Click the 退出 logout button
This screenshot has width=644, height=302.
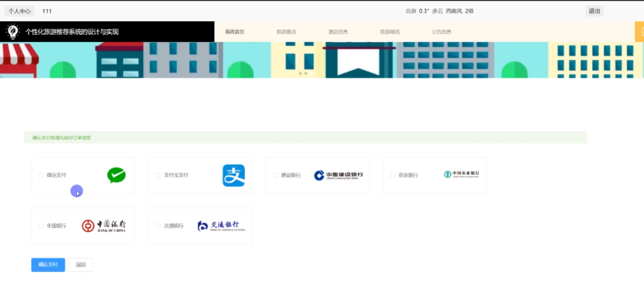(594, 11)
